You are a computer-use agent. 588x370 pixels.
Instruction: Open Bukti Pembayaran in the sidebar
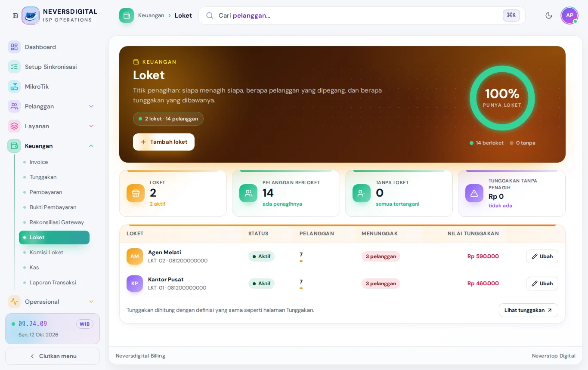[54, 207]
